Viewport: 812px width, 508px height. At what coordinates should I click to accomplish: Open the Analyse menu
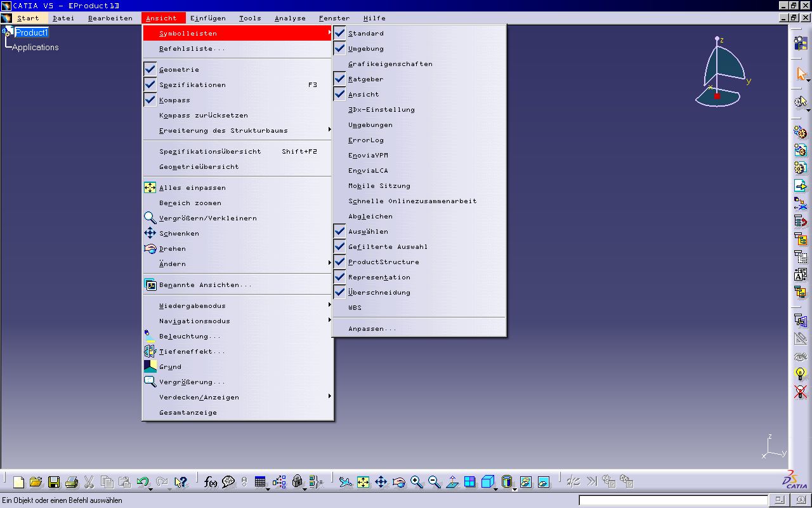pos(291,18)
